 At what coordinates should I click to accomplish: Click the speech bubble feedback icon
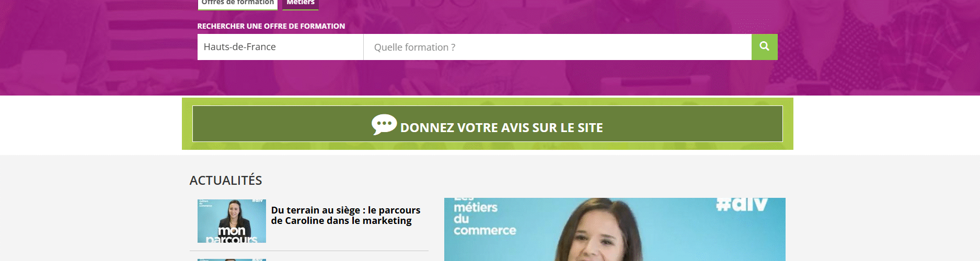(x=384, y=124)
